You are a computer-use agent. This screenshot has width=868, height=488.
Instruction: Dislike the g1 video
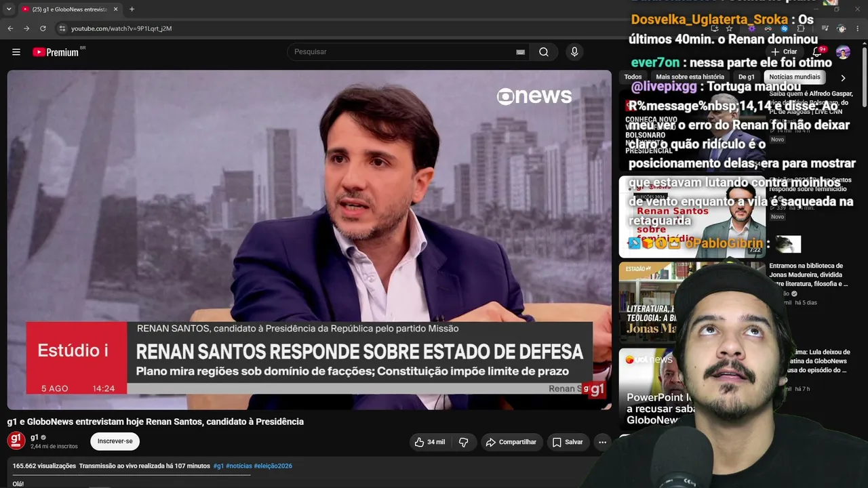tap(464, 442)
